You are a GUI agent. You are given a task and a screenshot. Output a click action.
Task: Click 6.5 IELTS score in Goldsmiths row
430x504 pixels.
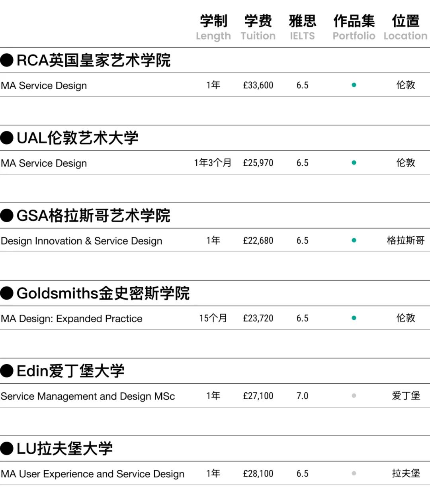(303, 318)
